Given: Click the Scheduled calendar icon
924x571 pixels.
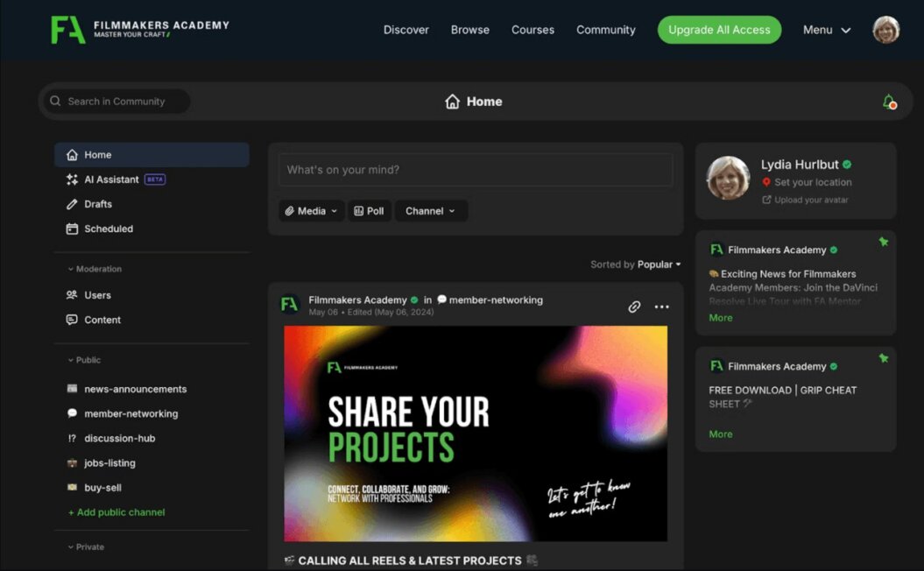Looking at the screenshot, I should coord(72,229).
